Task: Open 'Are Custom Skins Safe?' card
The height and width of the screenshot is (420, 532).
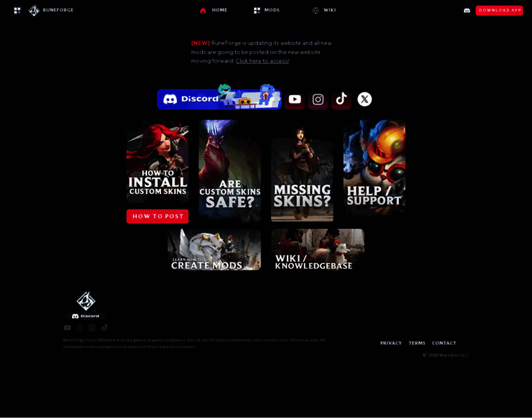Action: pyautogui.click(x=230, y=171)
